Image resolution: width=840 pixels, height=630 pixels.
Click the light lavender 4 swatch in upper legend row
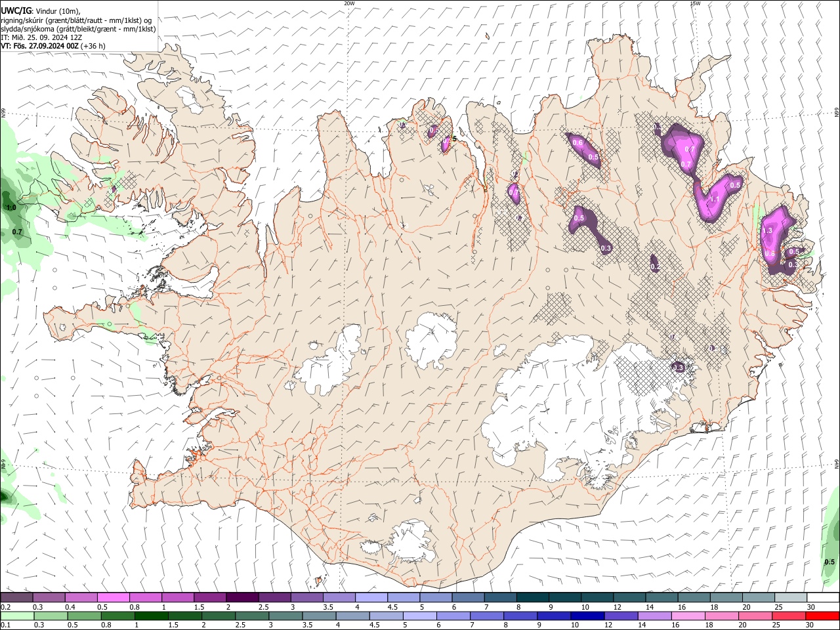[x=371, y=597]
